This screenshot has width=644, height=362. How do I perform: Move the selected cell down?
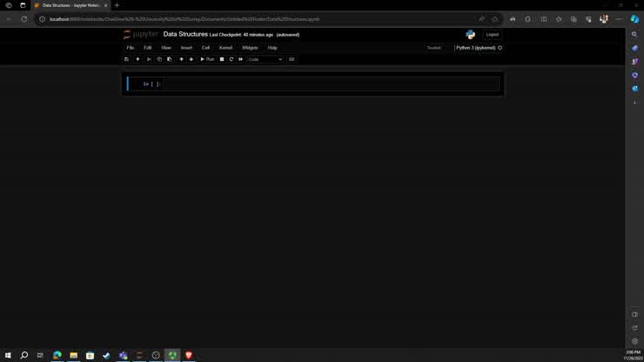point(191,59)
